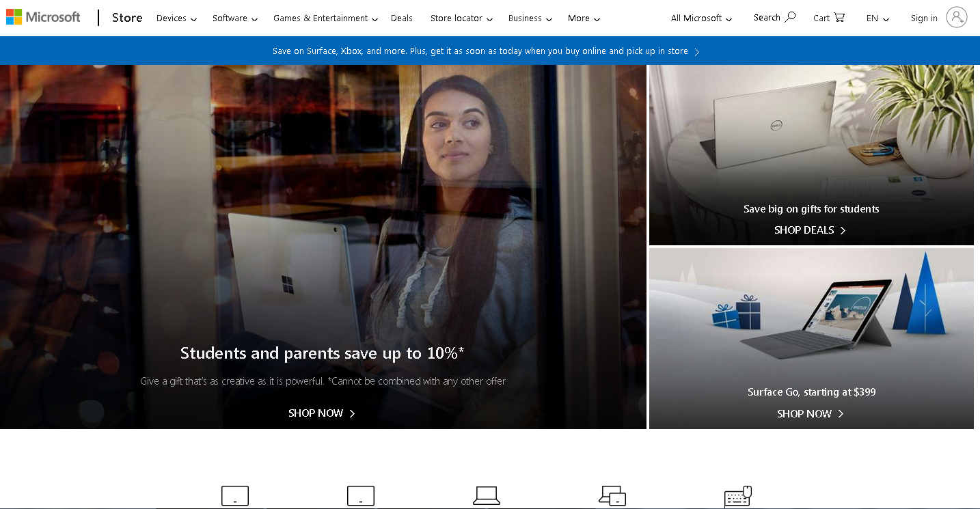This screenshot has height=509, width=980.
Task: Select the laptop category icon
Action: pos(486,496)
